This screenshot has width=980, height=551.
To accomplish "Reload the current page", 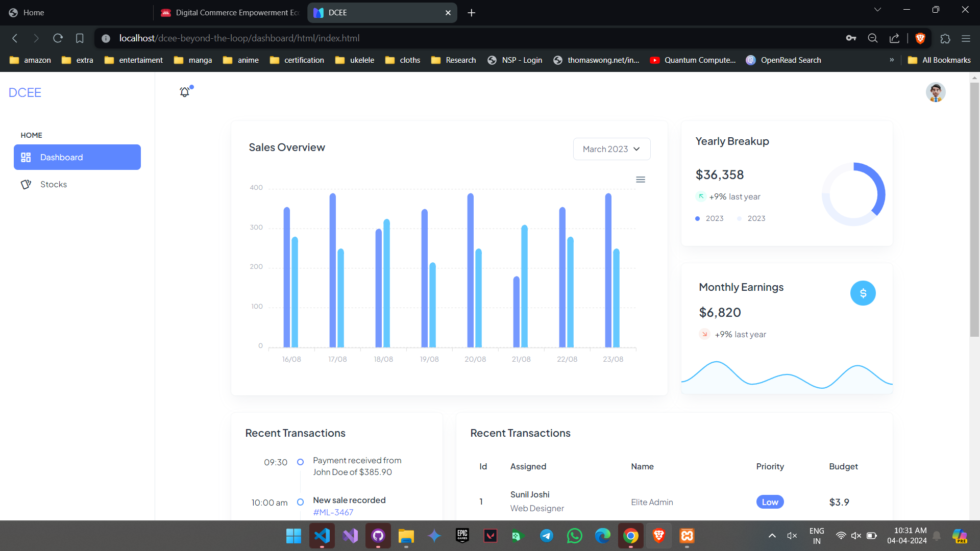I will point(58,38).
